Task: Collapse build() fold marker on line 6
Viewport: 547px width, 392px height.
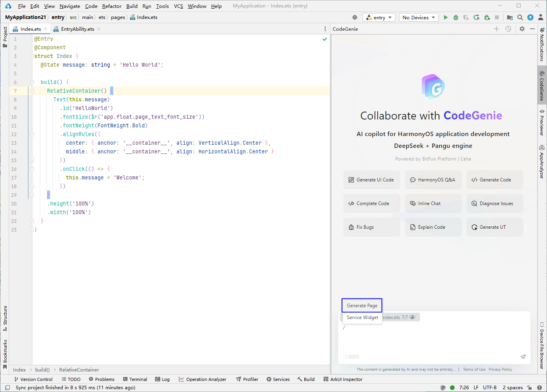Action: coord(32,82)
